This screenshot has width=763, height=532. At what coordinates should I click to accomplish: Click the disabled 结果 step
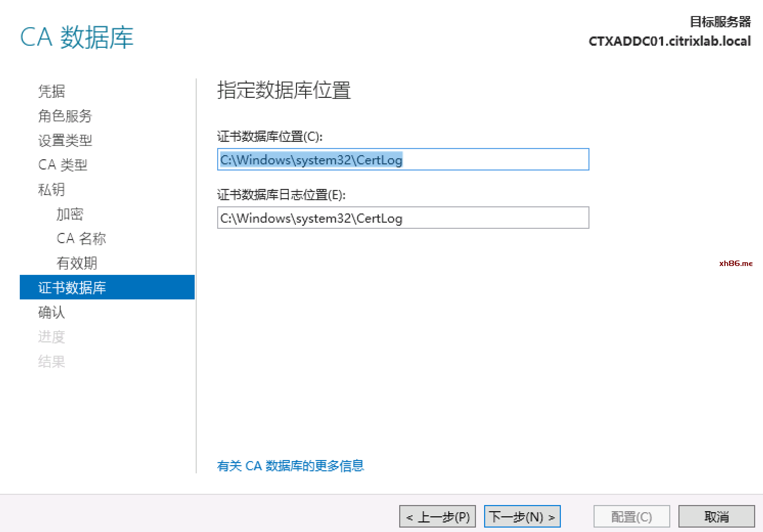pos(51,361)
